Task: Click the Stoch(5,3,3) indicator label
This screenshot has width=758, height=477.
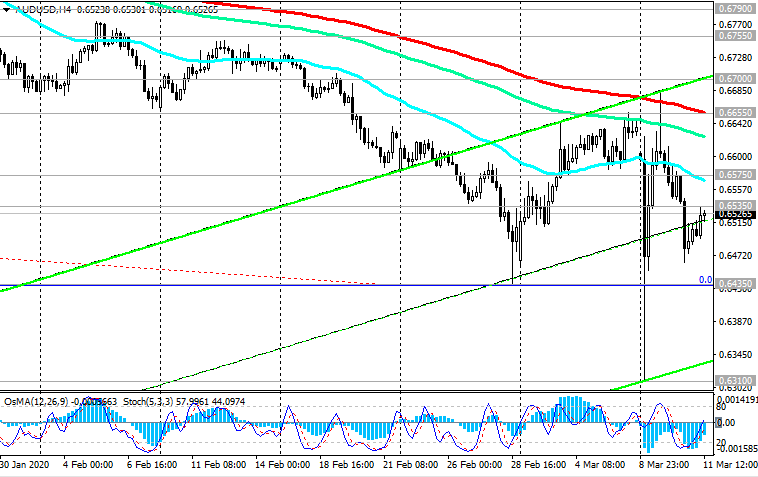Action: pyautogui.click(x=147, y=400)
